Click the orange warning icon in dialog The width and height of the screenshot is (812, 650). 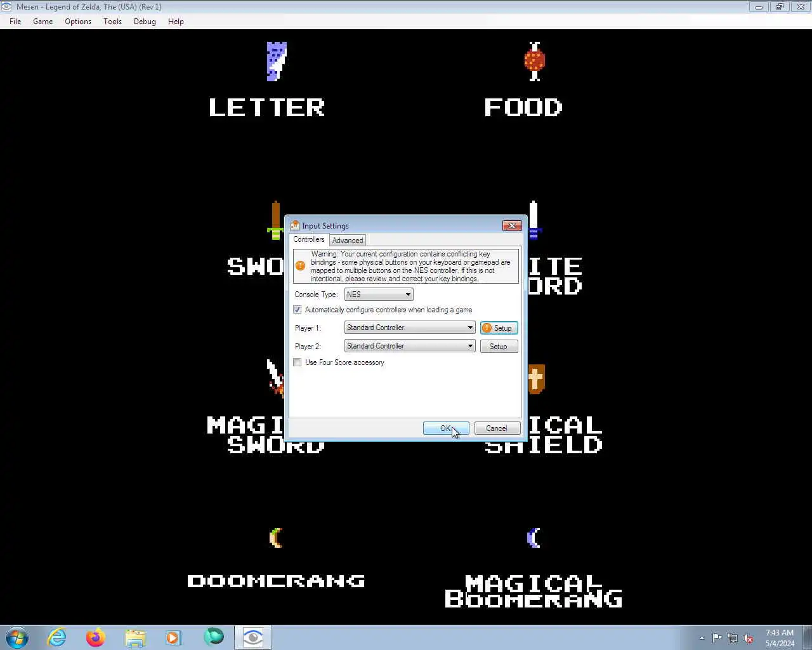click(301, 265)
